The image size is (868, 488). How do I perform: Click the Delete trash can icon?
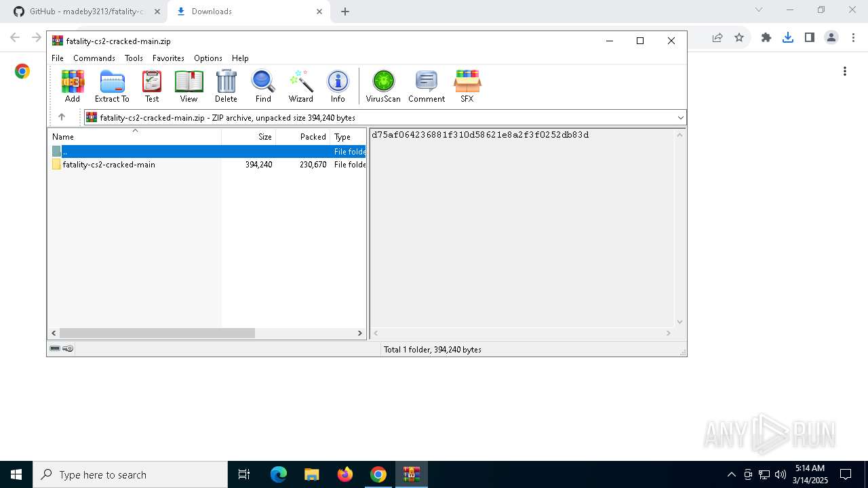pos(226,86)
